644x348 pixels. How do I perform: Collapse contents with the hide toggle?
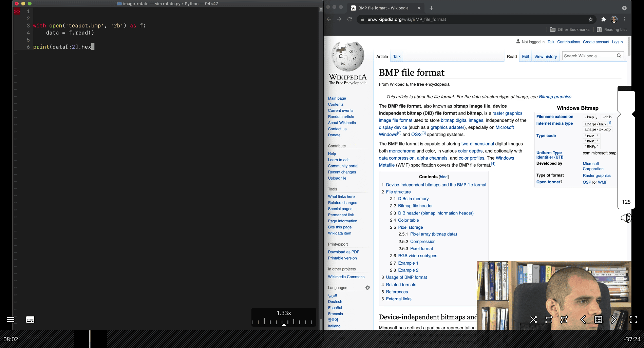pyautogui.click(x=443, y=177)
